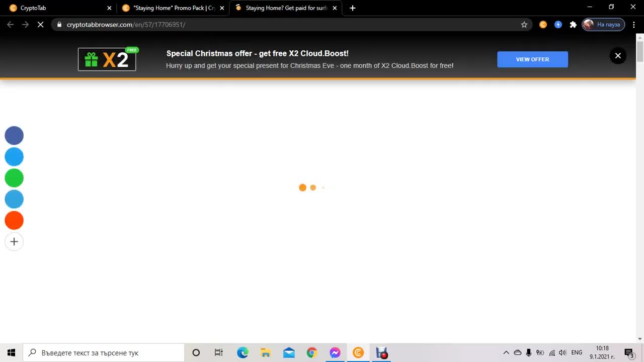Image resolution: width=644 pixels, height=362 pixels.
Task: Click the dark blue Facebook share circle
Action: pyautogui.click(x=14, y=136)
